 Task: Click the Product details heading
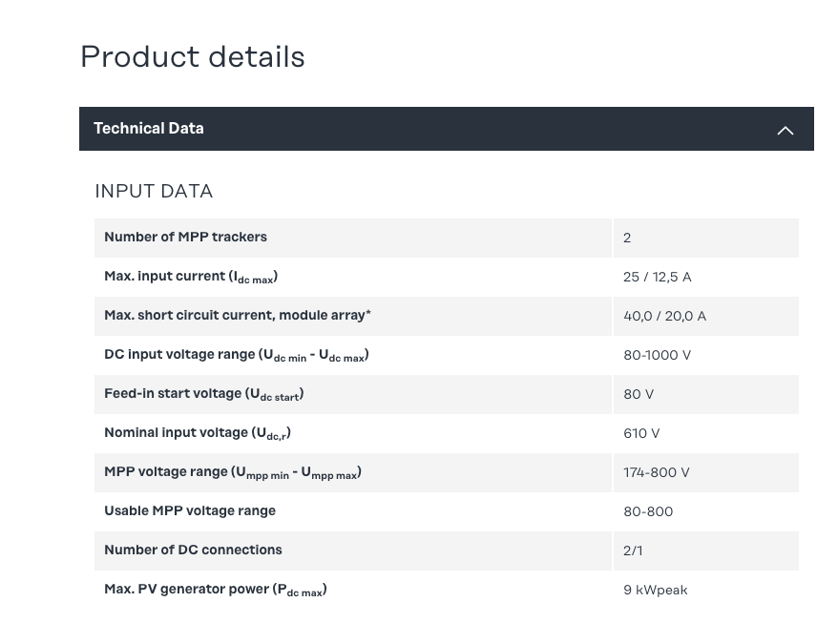(193, 57)
